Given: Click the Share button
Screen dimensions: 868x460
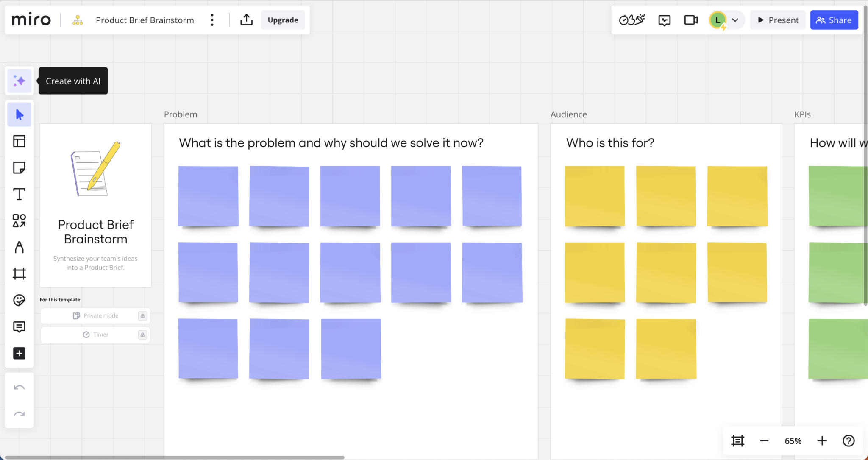Looking at the screenshot, I should click(834, 20).
